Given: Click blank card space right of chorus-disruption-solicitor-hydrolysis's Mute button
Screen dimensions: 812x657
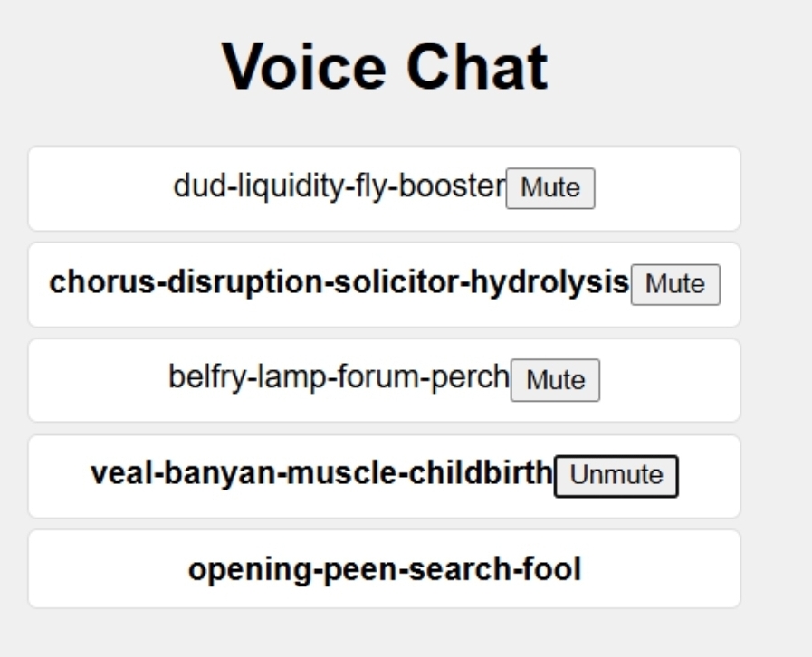Looking at the screenshot, I should (x=731, y=284).
